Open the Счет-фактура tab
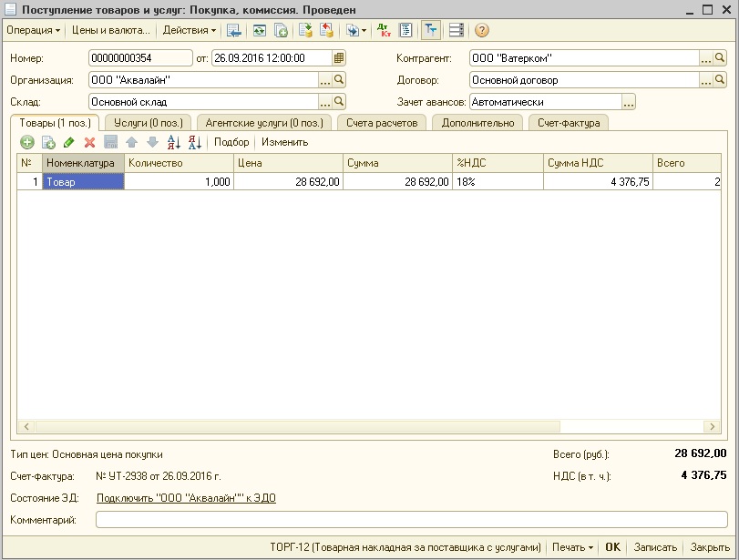The image size is (739, 560). click(x=569, y=123)
